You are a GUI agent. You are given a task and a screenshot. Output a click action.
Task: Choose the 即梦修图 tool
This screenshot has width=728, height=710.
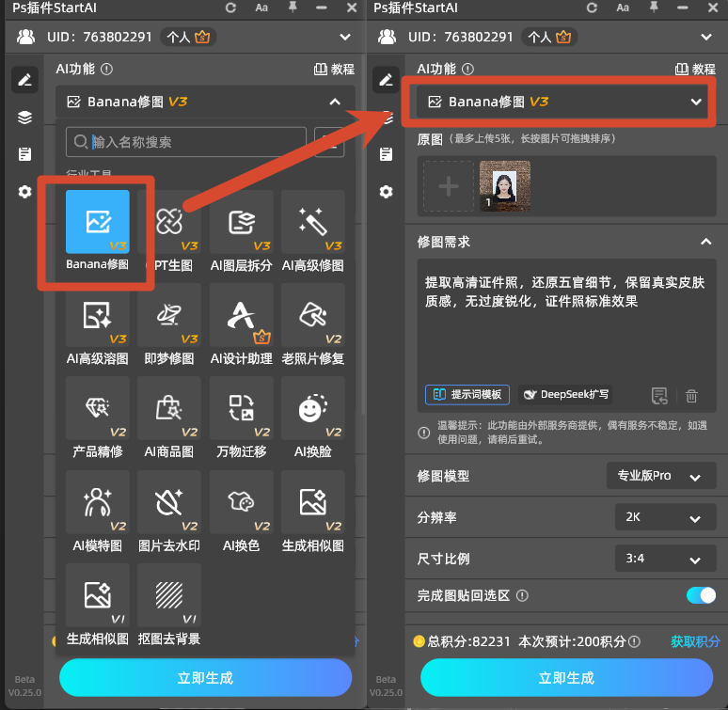click(169, 315)
